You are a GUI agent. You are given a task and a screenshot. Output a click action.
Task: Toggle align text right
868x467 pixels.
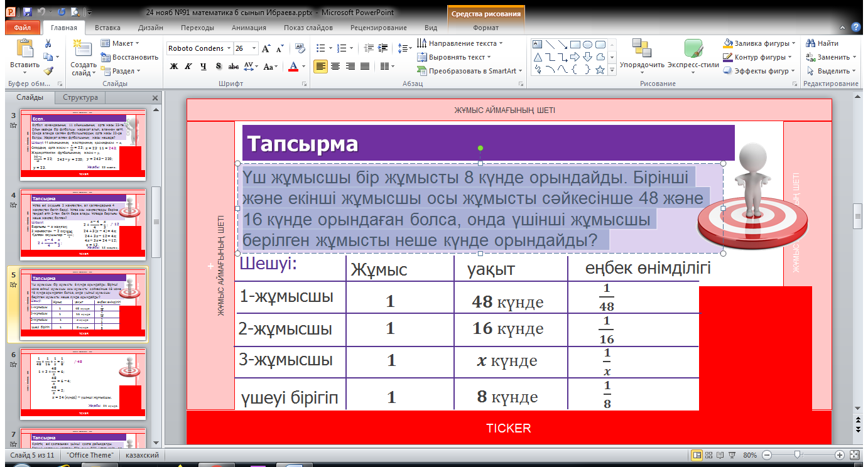pos(350,67)
